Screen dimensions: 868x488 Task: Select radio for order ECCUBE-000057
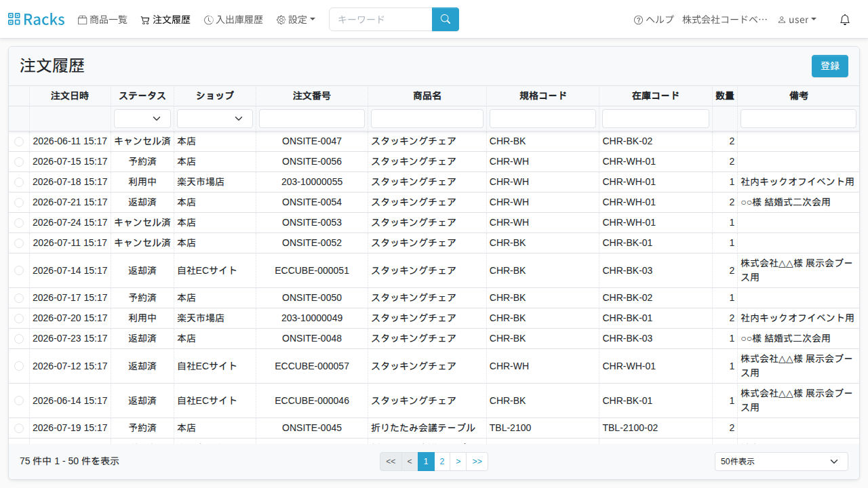pyautogui.click(x=19, y=366)
